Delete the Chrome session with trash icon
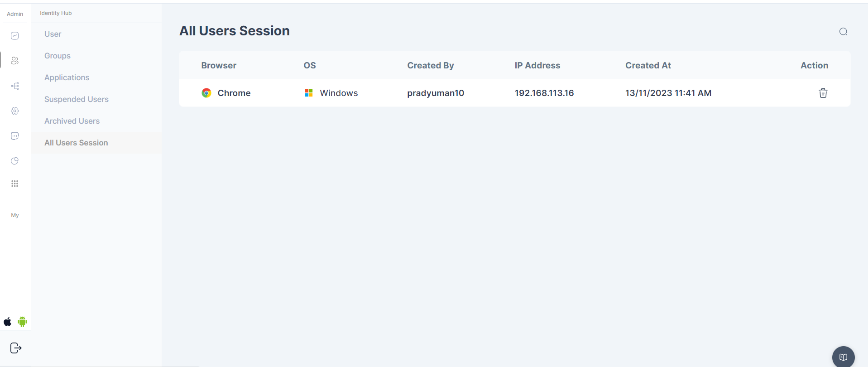The height and width of the screenshot is (367, 868). [x=823, y=93]
